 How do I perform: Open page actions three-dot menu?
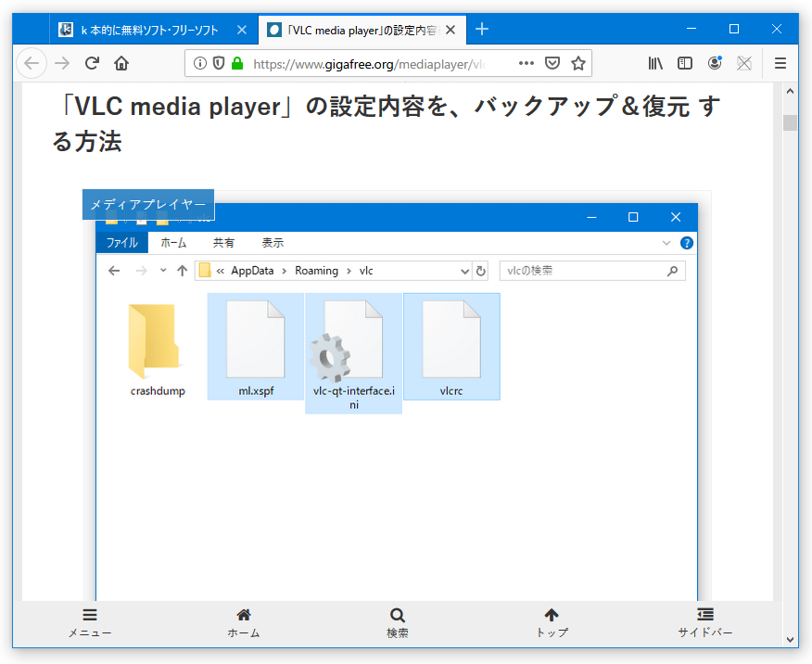(x=527, y=63)
